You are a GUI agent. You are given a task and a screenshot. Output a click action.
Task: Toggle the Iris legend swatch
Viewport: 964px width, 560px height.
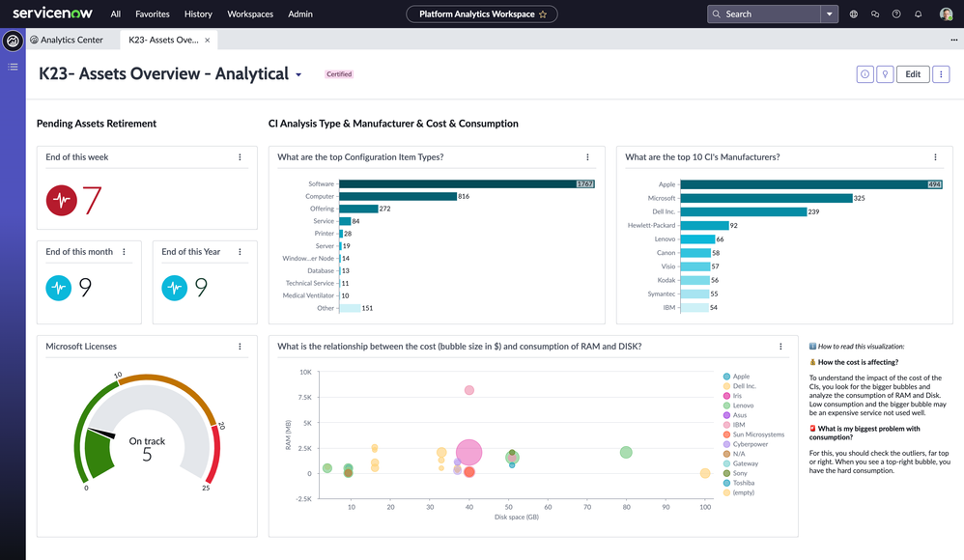[x=726, y=396]
